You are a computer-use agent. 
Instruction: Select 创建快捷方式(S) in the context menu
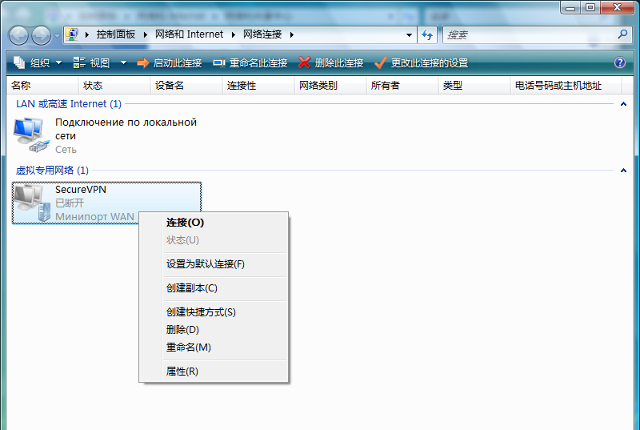[x=200, y=312]
